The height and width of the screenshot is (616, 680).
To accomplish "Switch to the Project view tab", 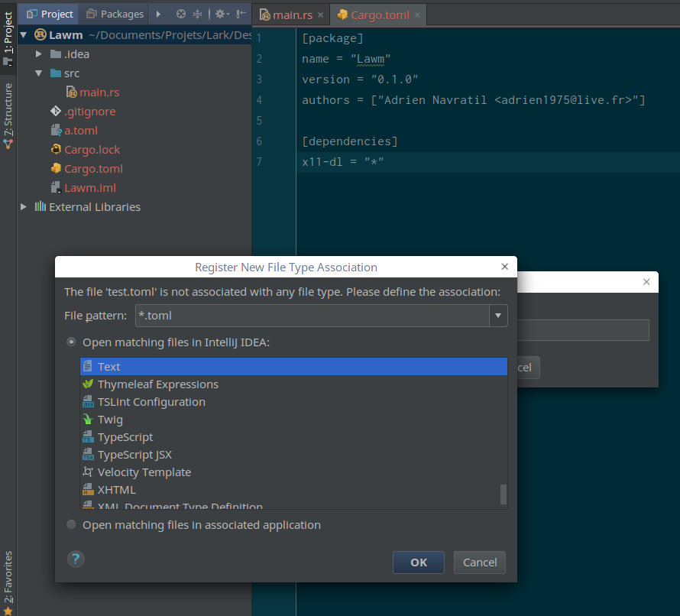I will (49, 14).
